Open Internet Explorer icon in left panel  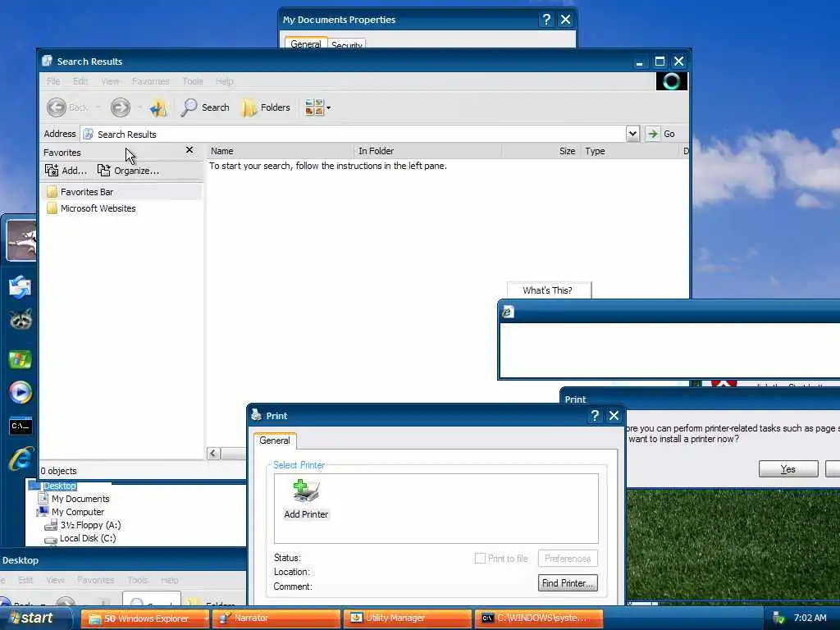[x=21, y=459]
